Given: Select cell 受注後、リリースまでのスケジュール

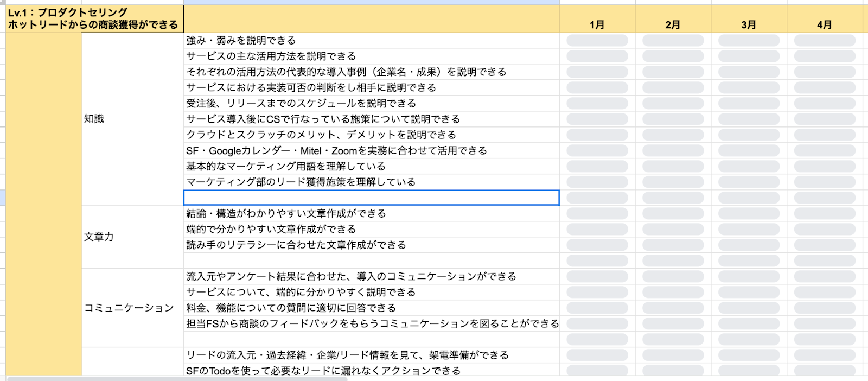Looking at the screenshot, I should point(372,104).
